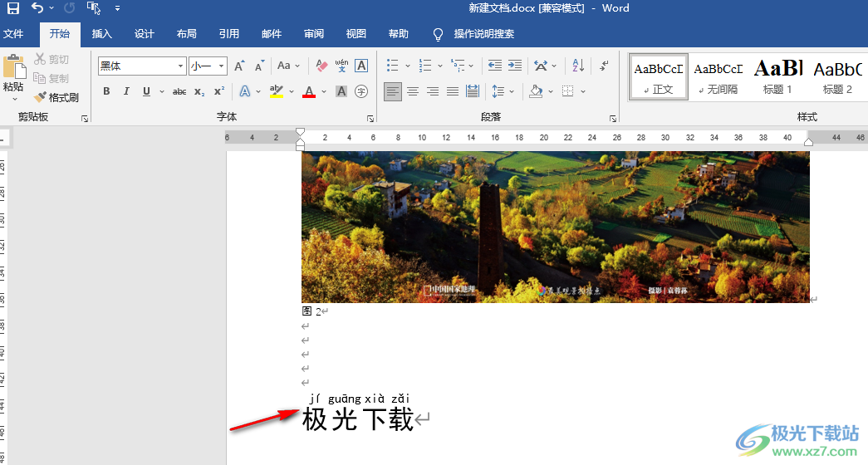Apply a multilevel list

(x=457, y=66)
